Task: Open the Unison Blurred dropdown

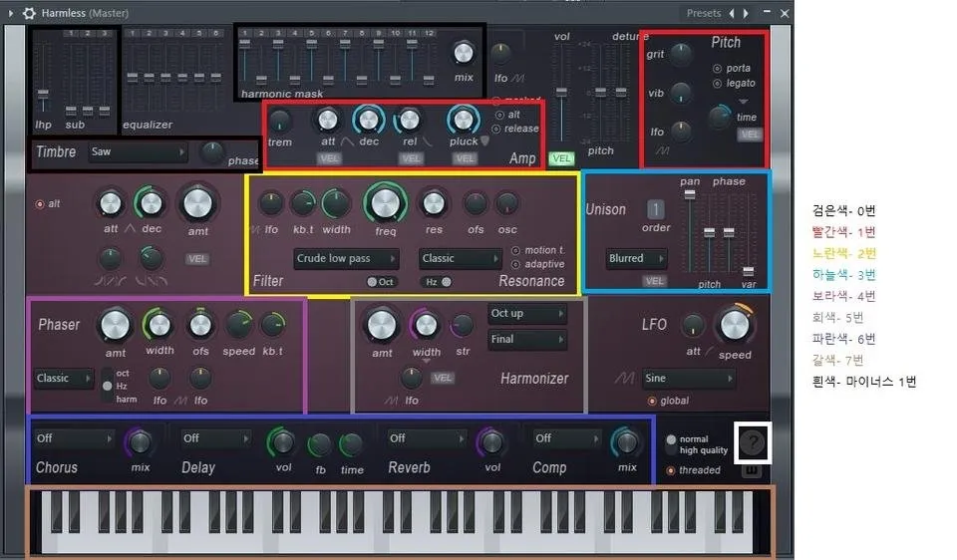Action: (x=636, y=259)
